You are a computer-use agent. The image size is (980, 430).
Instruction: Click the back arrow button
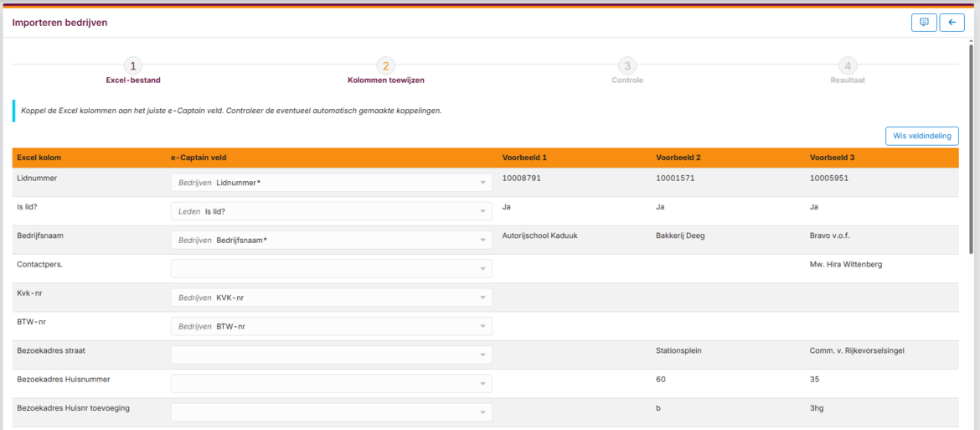(x=952, y=23)
